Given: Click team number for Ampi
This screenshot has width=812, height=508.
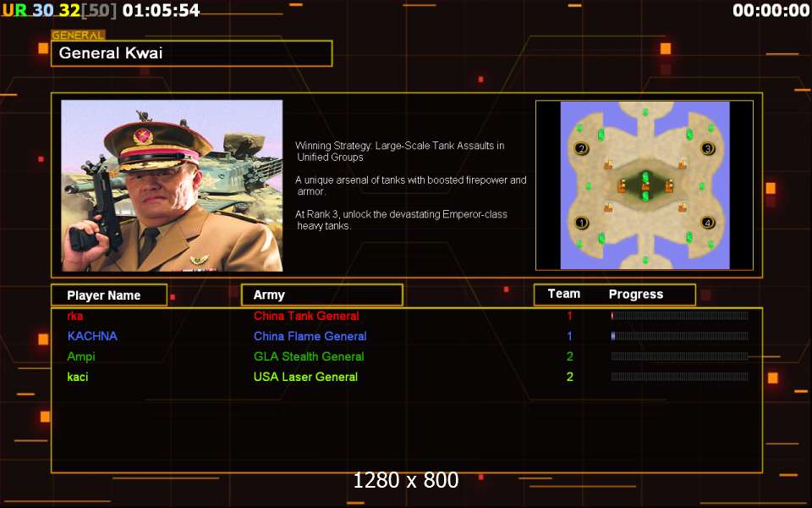Looking at the screenshot, I should tap(569, 356).
